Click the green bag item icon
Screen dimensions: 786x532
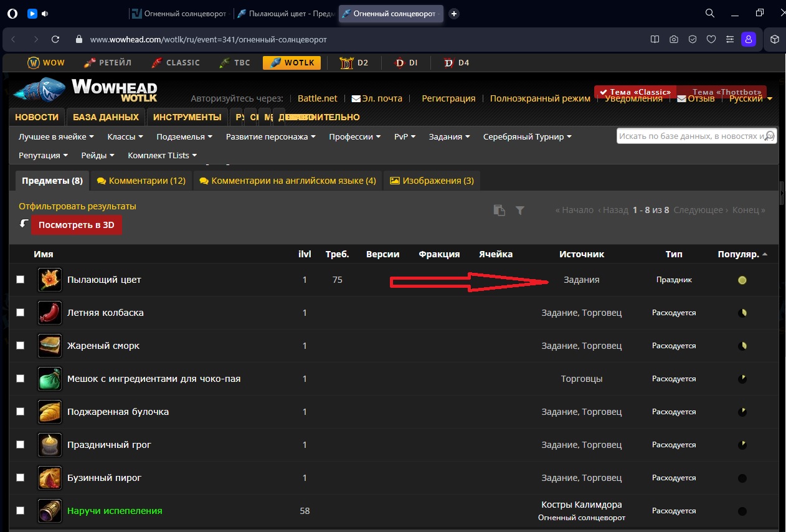coord(50,379)
